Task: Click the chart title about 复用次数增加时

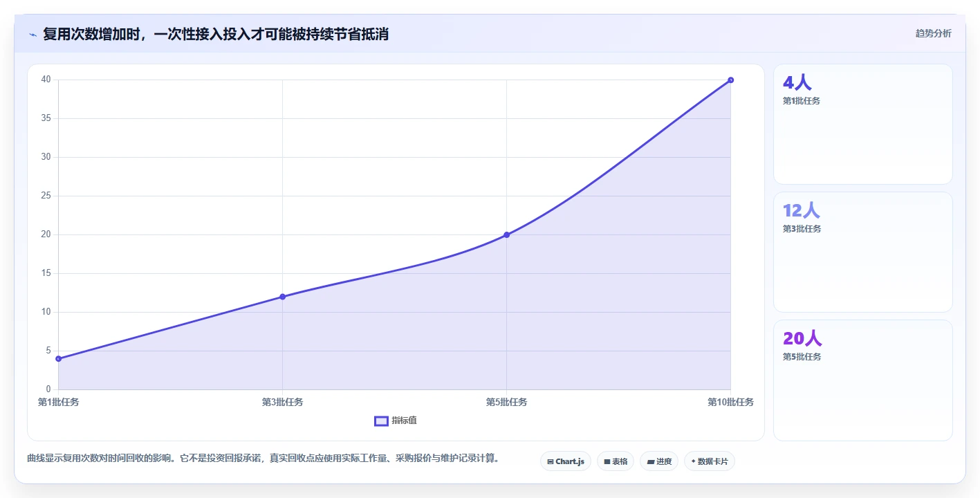Action: 216,34
